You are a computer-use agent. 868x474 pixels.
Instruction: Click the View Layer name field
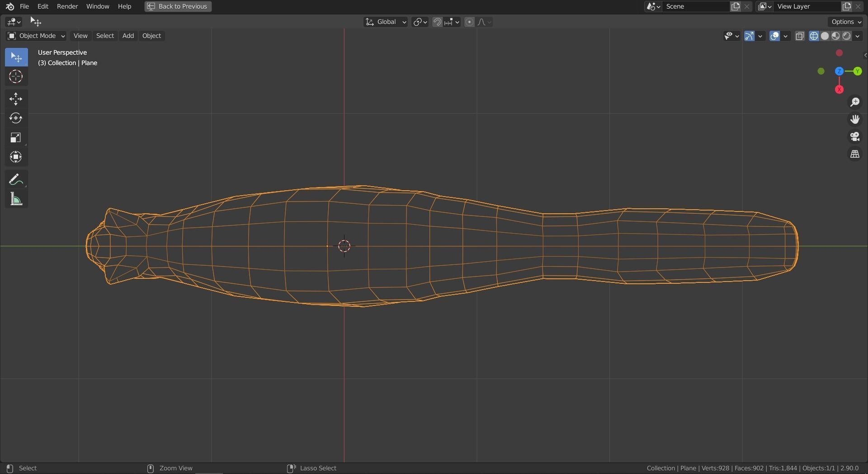[807, 6]
